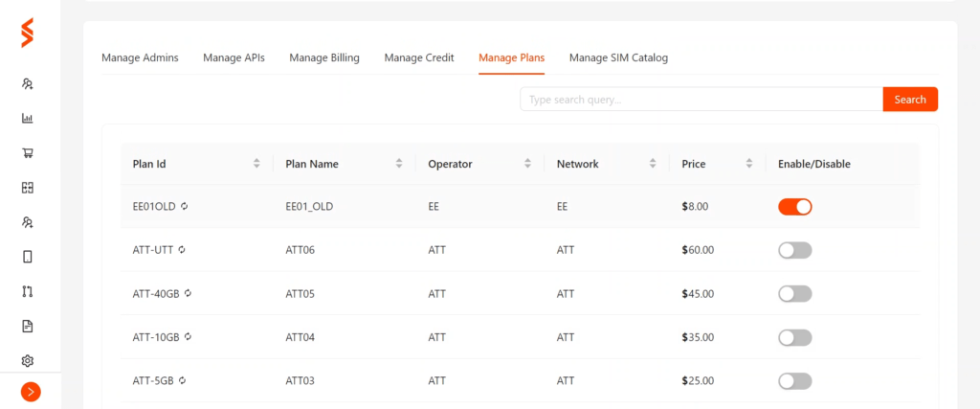Enable the ATT06 plan toggle
Image resolution: width=980 pixels, height=409 pixels.
pyautogui.click(x=795, y=250)
